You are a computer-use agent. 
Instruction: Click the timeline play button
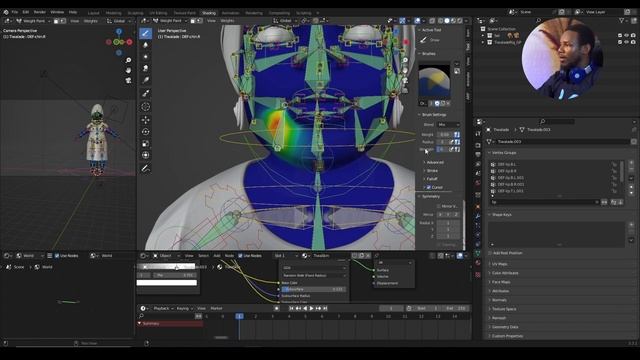[311, 309]
